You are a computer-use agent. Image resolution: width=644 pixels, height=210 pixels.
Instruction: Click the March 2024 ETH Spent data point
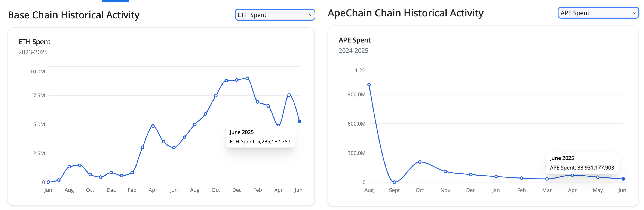click(x=142, y=147)
